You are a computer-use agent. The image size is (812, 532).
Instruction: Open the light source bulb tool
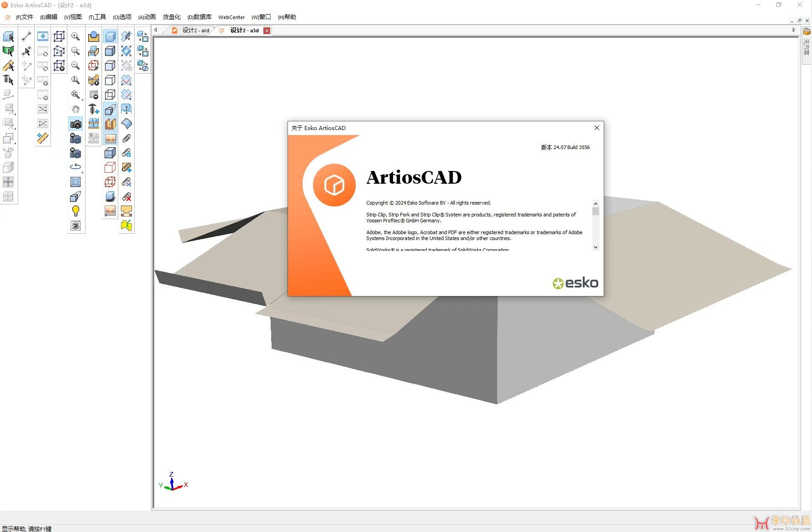click(76, 211)
